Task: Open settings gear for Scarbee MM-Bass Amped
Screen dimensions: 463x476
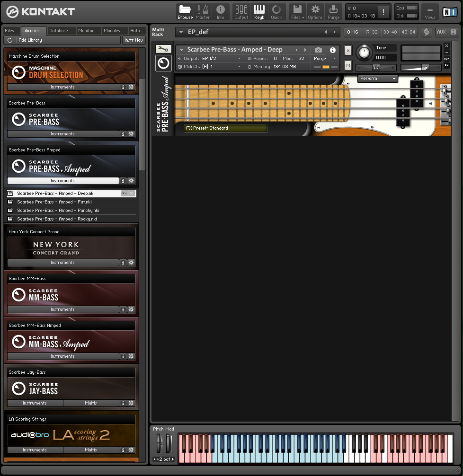Action: [x=131, y=356]
